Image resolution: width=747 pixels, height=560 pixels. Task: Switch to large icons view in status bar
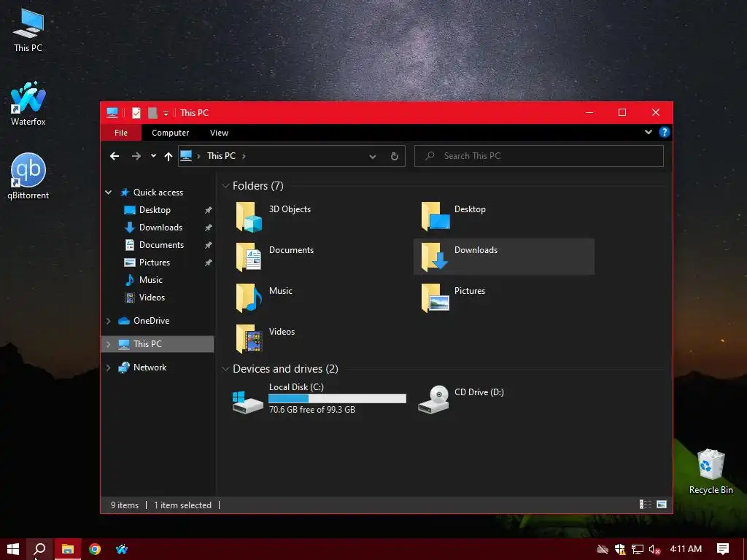point(662,505)
